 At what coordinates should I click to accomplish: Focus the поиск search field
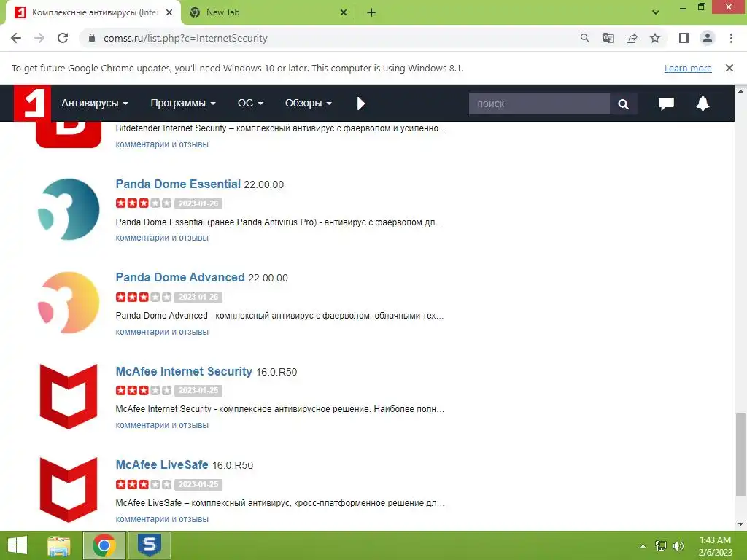(x=539, y=104)
